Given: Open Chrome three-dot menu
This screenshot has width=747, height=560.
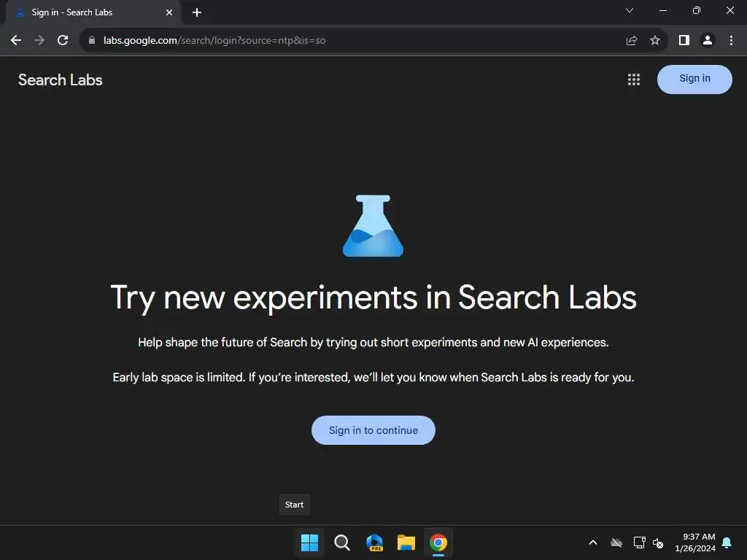Looking at the screenshot, I should [x=731, y=41].
